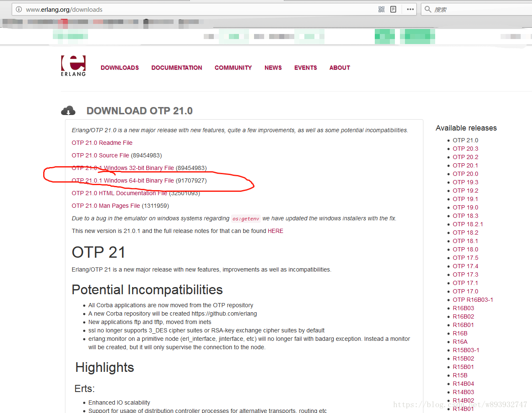
Task: Select OTP 17.4 release
Action: tap(465, 266)
